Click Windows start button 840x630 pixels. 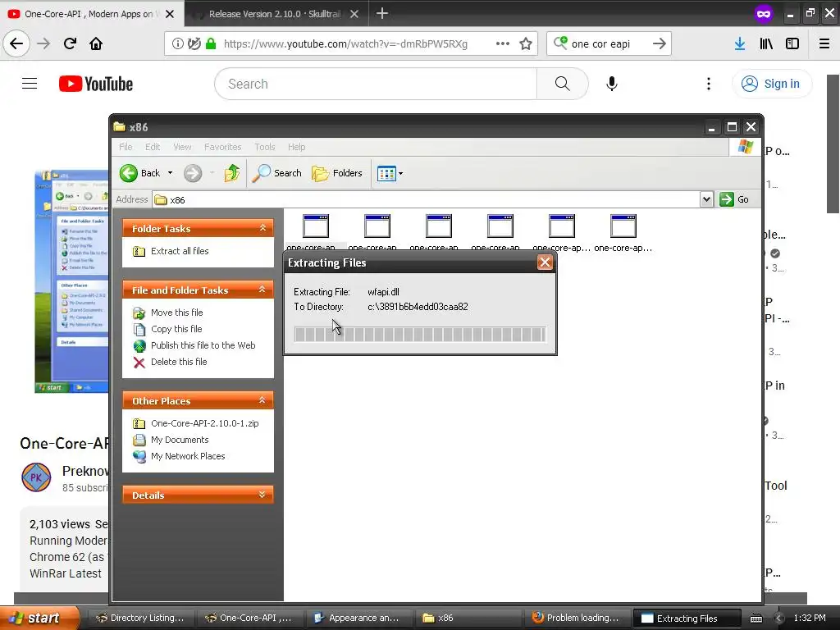[39, 618]
